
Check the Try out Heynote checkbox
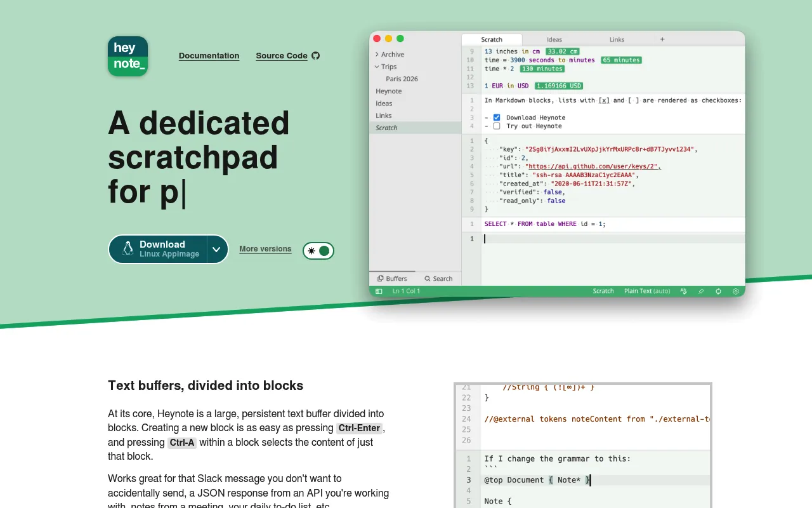coord(497,126)
